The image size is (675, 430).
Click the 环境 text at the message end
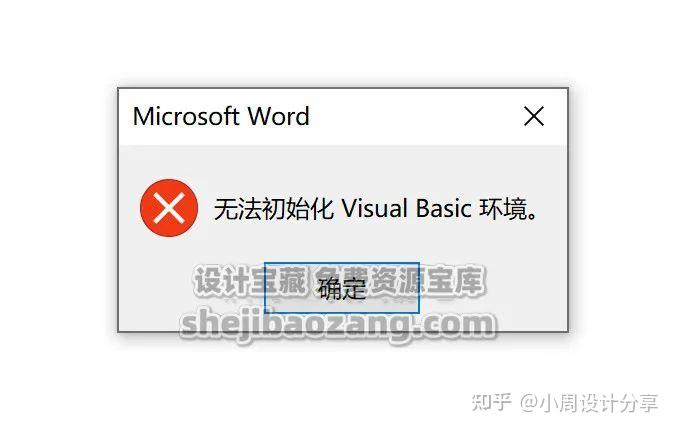coord(504,209)
